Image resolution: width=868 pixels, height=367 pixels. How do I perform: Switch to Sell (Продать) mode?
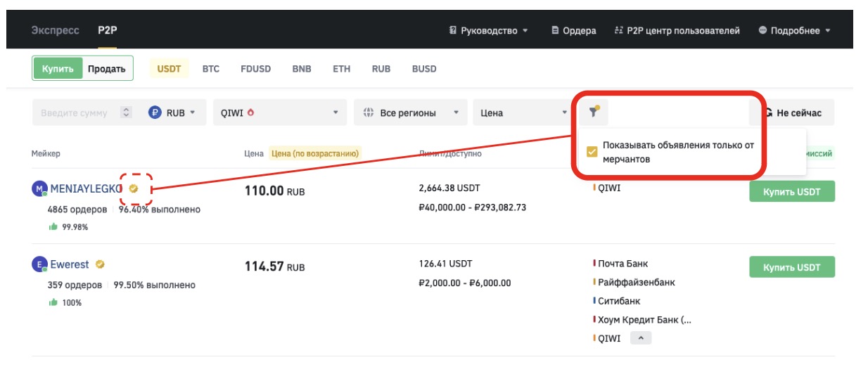click(106, 69)
